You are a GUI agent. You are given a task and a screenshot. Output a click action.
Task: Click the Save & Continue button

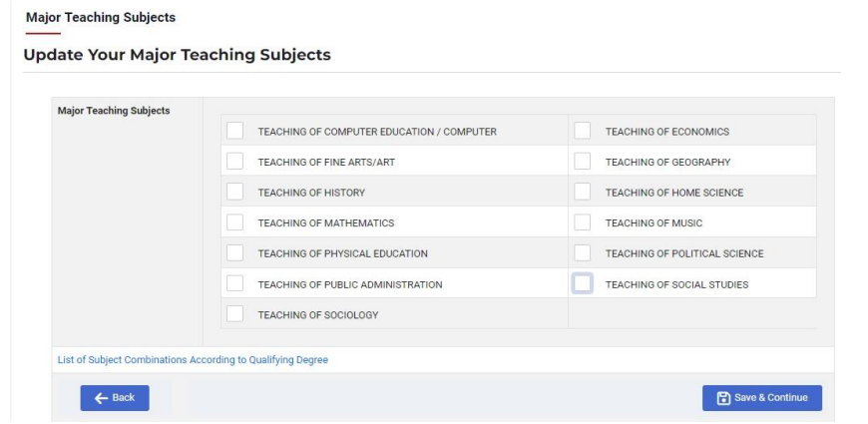[x=762, y=398]
